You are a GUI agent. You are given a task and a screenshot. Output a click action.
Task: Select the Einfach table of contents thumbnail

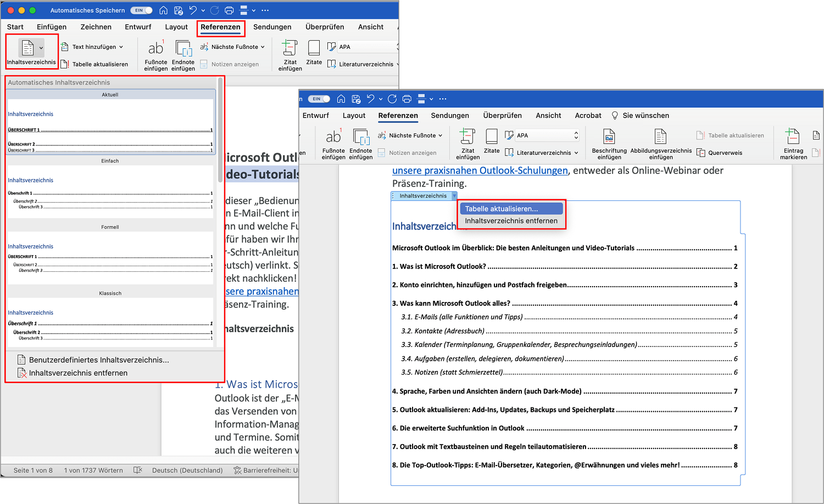tap(110, 188)
